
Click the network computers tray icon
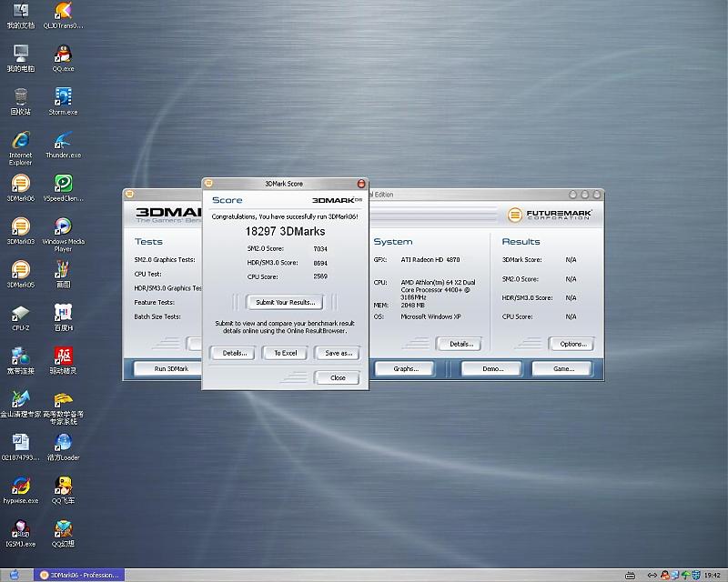tap(675, 576)
